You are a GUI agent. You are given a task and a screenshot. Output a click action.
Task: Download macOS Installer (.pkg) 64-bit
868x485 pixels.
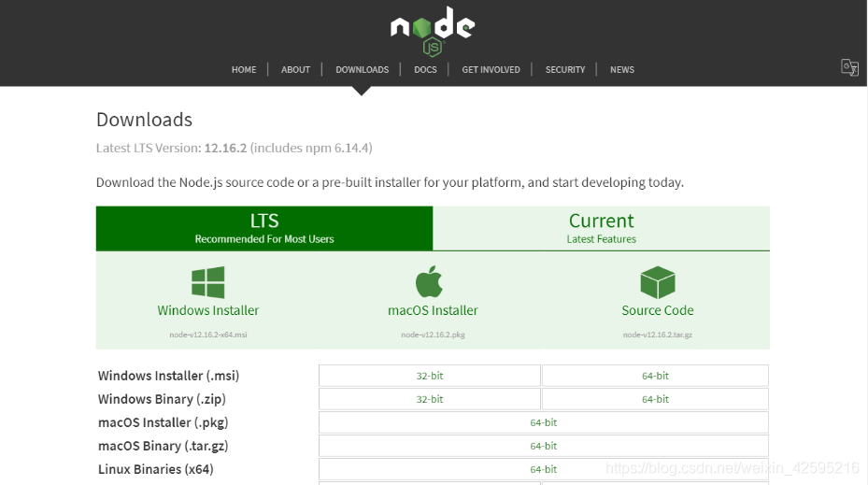point(544,422)
